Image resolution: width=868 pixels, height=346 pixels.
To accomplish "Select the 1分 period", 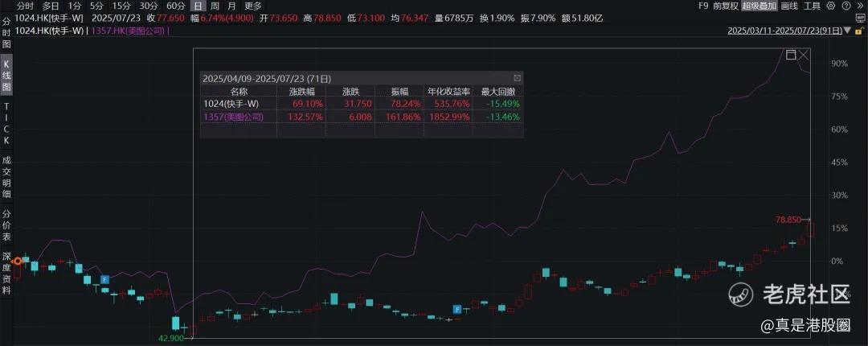I will click(75, 6).
